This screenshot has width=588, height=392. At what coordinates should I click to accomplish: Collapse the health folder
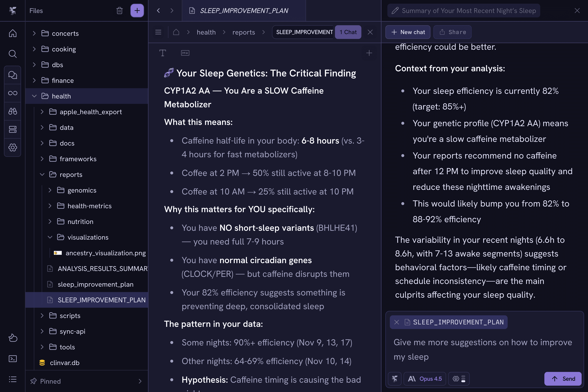click(34, 96)
